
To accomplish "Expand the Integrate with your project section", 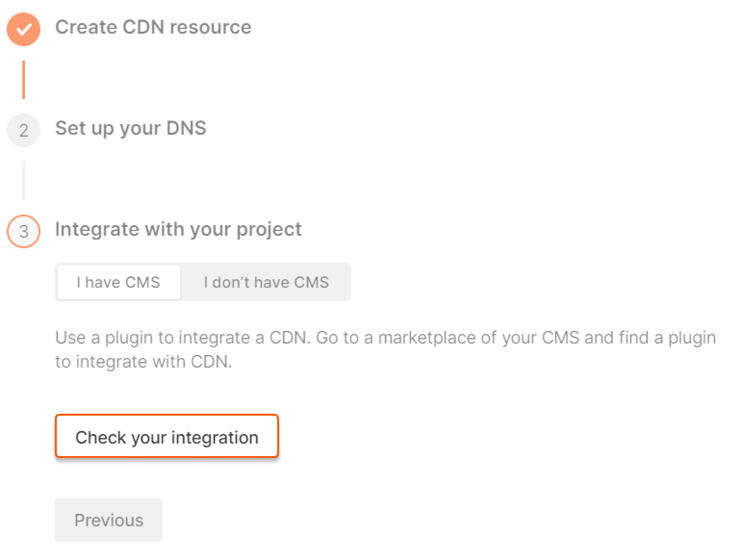I will (x=178, y=229).
